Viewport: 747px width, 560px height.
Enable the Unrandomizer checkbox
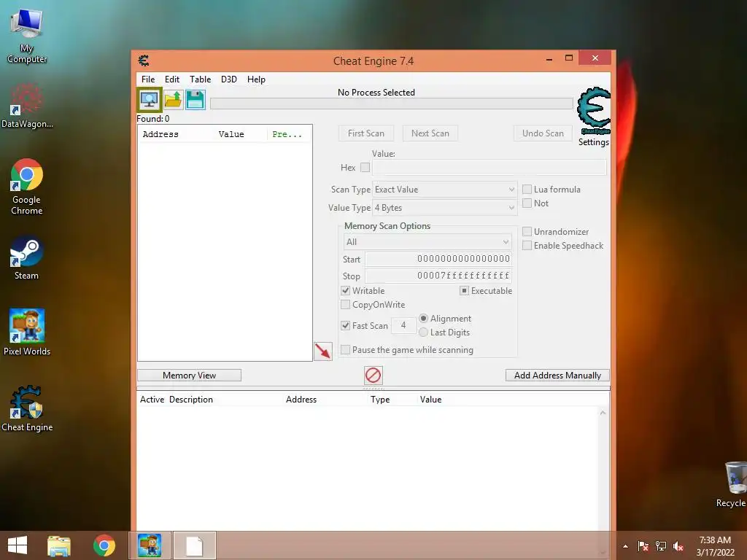527,231
